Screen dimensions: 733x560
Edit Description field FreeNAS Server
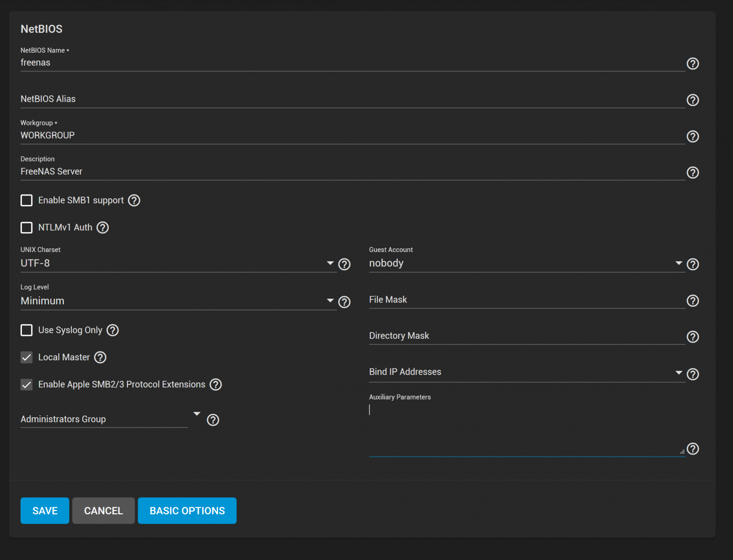click(x=352, y=172)
